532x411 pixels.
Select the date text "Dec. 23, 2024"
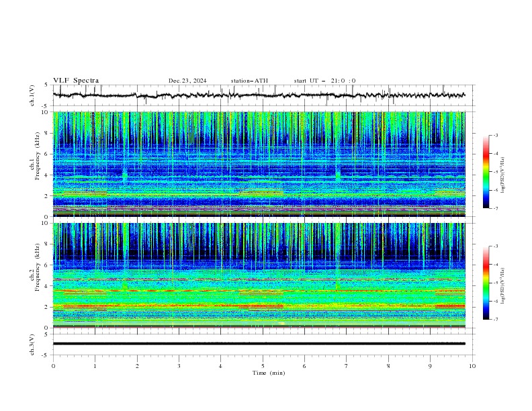187,81
